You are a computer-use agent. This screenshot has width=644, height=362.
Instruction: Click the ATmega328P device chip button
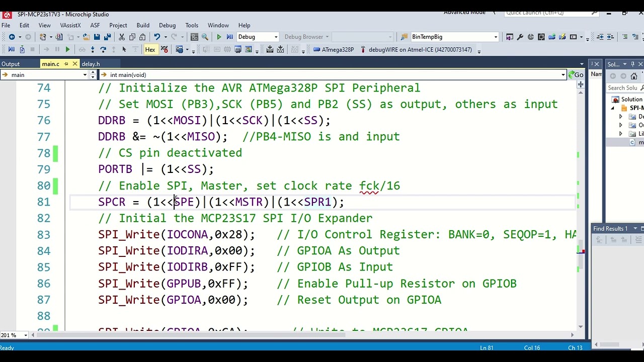coord(334,49)
